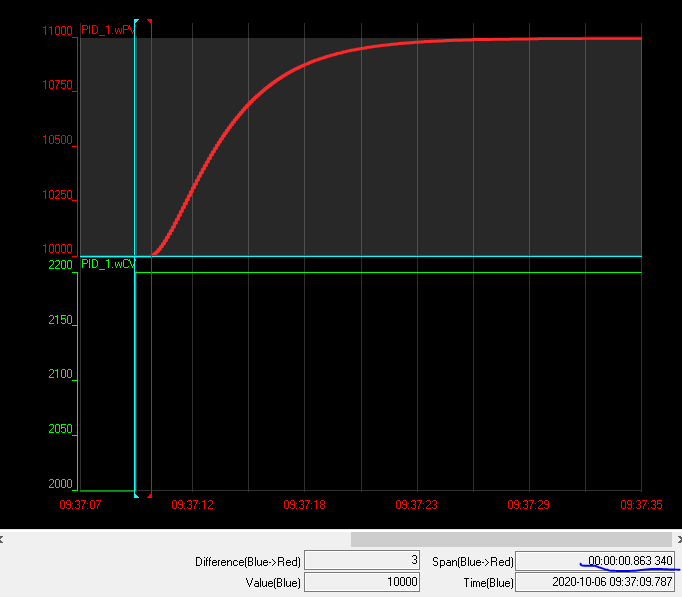682x597 pixels.
Task: Click the 09:37:23 time axis label
Action: 416,505
